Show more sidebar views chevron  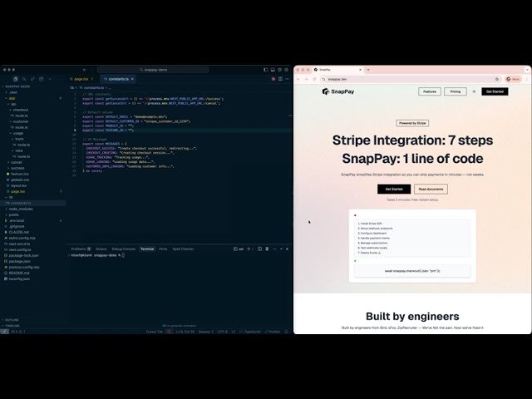coord(50,79)
